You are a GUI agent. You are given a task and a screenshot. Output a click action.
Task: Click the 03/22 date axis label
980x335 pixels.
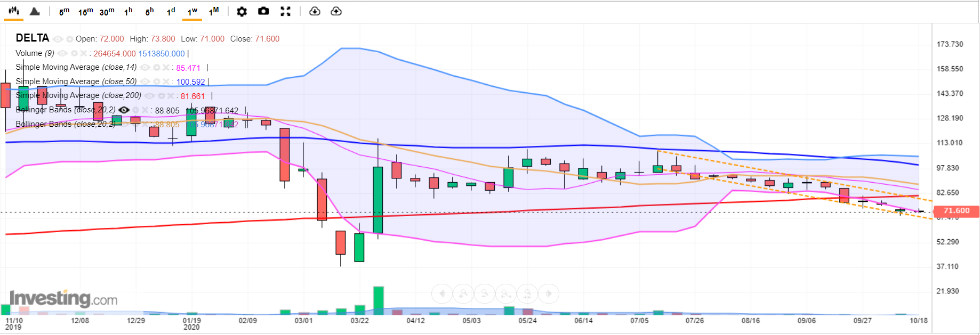click(359, 321)
